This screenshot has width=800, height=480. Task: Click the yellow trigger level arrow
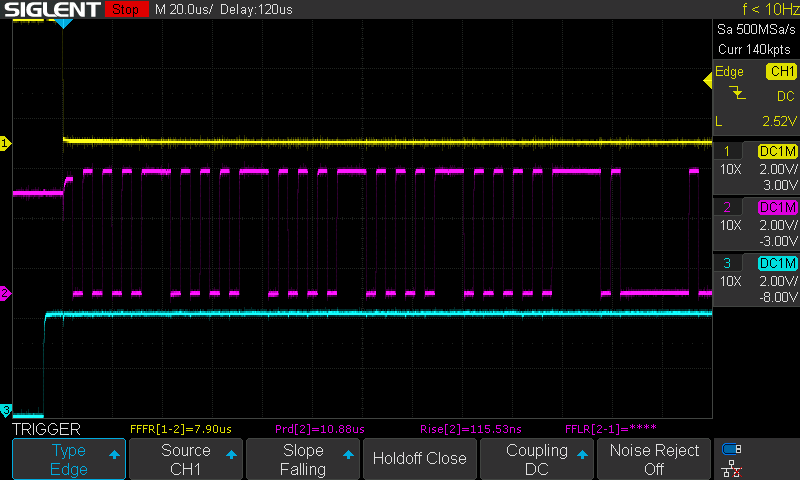(x=708, y=80)
